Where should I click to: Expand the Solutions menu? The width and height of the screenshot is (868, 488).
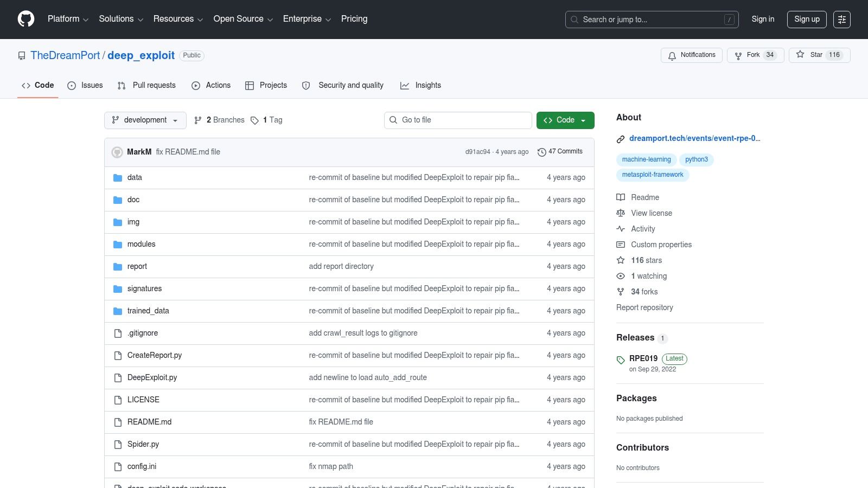121,19
